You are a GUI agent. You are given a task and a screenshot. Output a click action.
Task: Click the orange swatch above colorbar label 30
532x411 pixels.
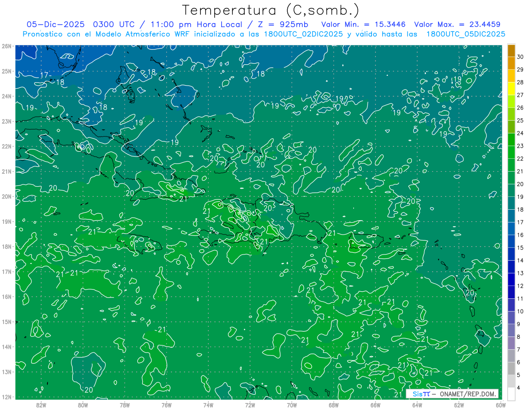tap(511, 51)
